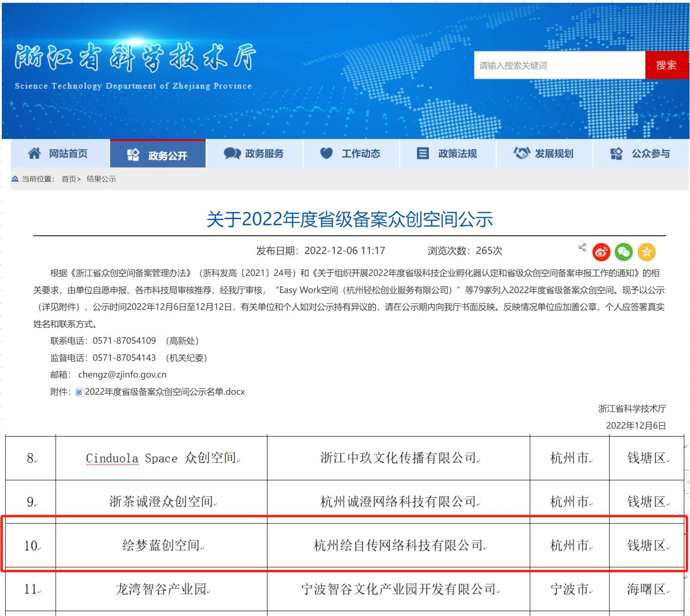690x616 pixels.
Task: Click the gray share icon
Action: point(582,248)
